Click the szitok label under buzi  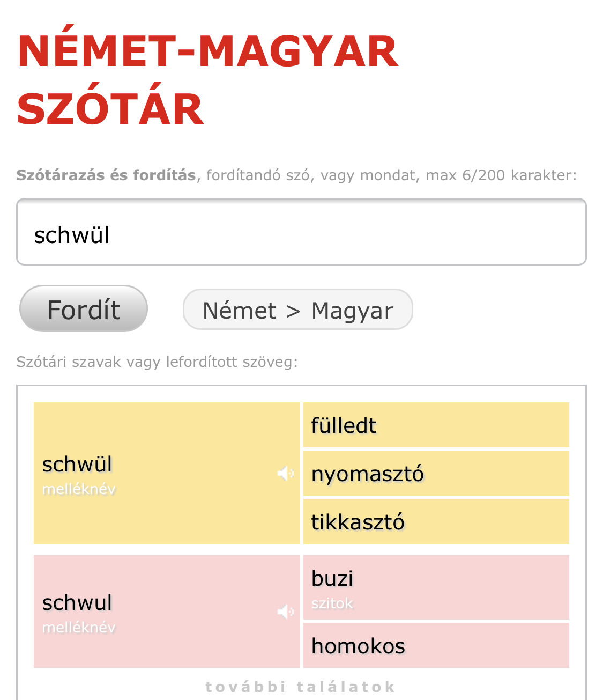pyautogui.click(x=332, y=603)
